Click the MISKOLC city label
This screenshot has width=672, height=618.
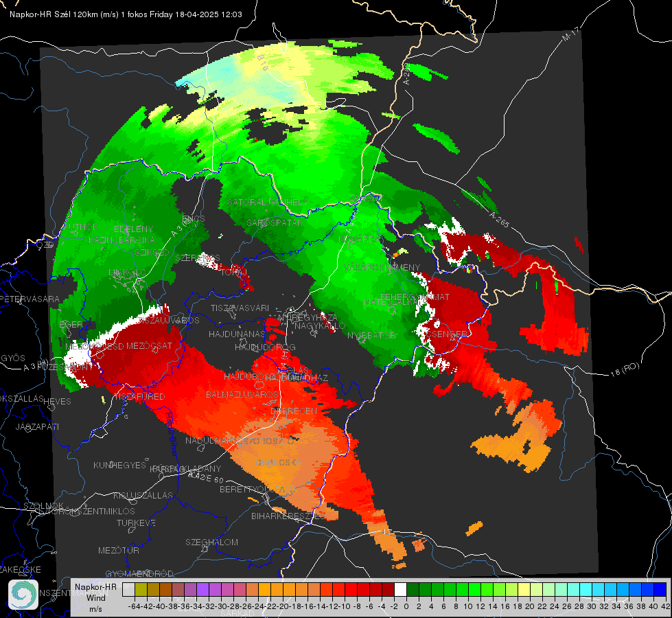pyautogui.click(x=128, y=273)
